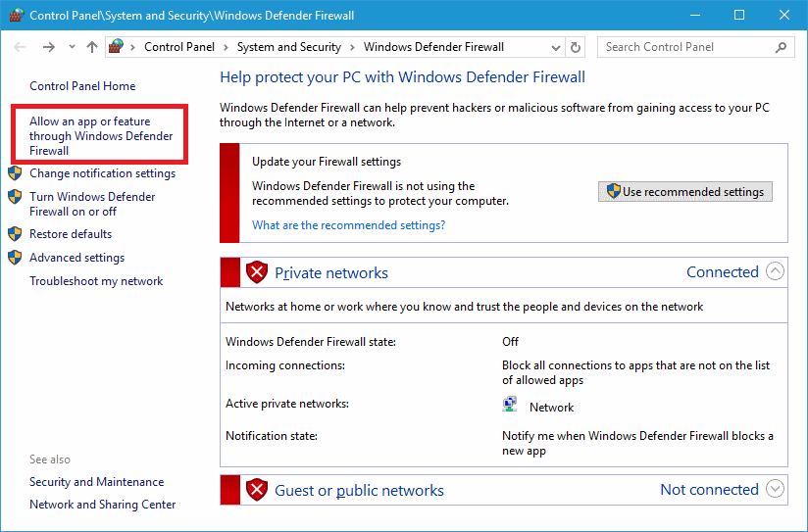This screenshot has width=808, height=532.
Task: Click the See also label
Action: point(50,459)
